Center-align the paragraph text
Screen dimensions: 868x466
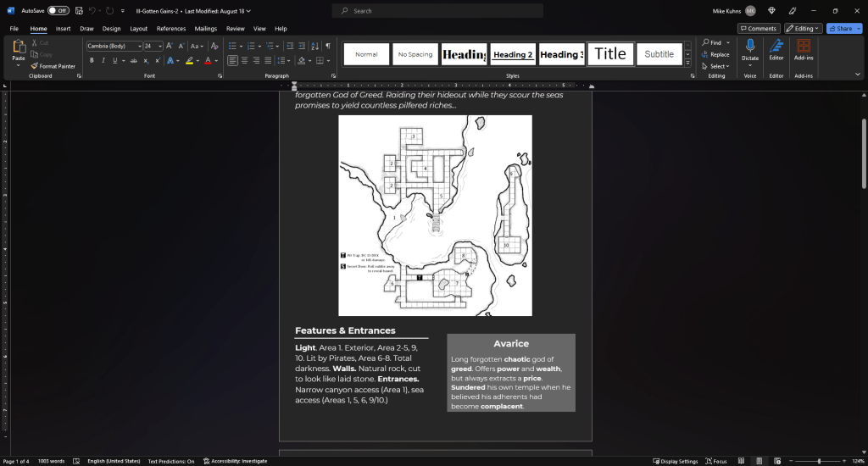(x=245, y=61)
